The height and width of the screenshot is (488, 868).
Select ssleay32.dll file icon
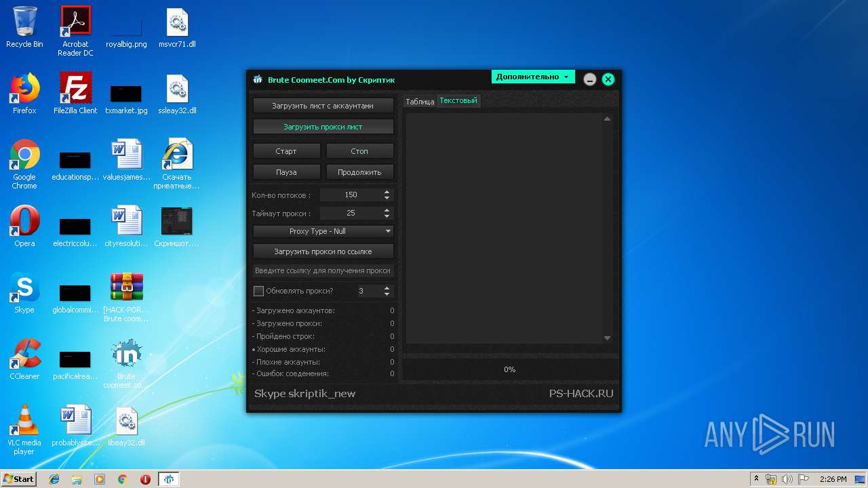[177, 94]
